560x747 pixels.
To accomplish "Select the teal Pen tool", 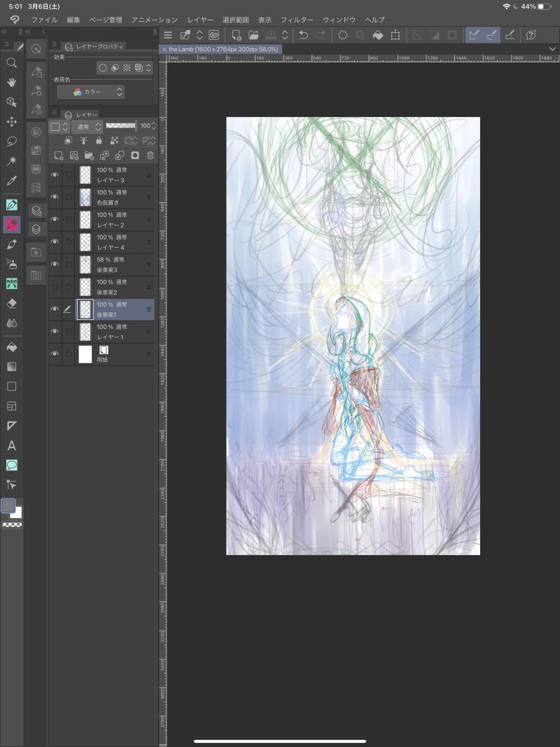I will (x=11, y=205).
